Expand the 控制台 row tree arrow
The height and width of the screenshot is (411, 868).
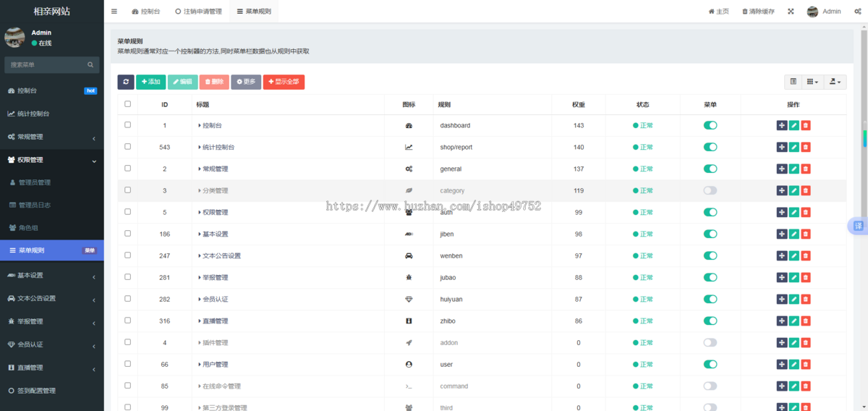coord(200,125)
